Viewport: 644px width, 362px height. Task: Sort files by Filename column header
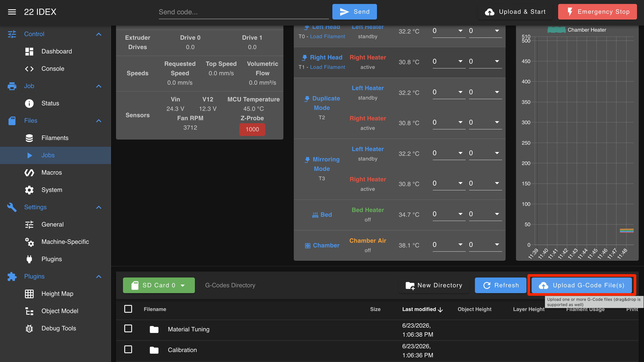(155, 309)
